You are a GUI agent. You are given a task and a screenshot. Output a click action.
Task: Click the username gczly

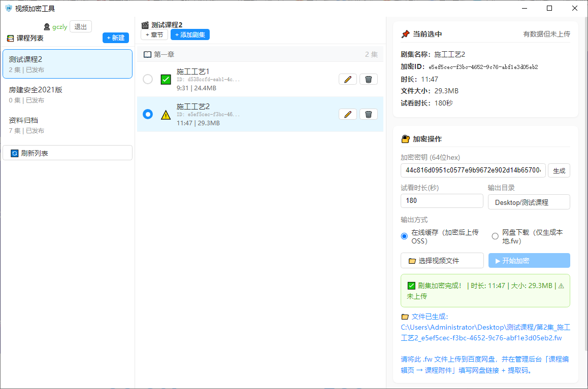[x=59, y=27]
